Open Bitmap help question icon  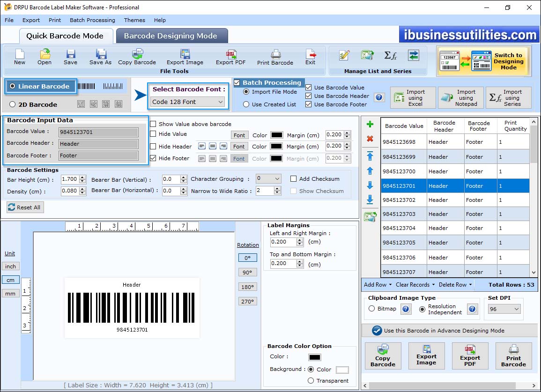[x=406, y=309]
